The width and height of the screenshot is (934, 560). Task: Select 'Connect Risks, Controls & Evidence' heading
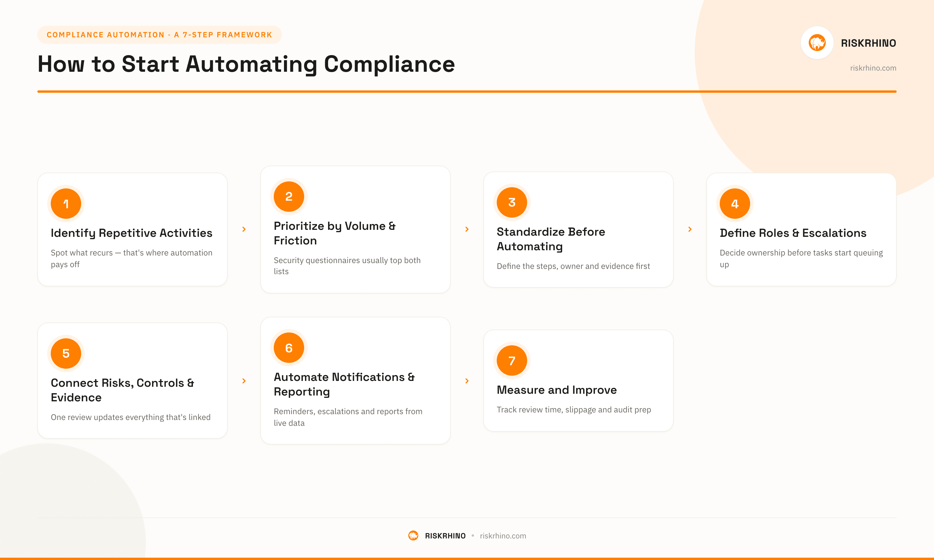[122, 390]
